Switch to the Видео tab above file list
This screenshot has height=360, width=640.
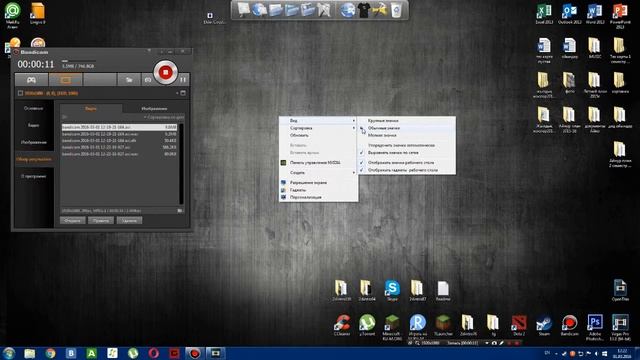(x=91, y=109)
